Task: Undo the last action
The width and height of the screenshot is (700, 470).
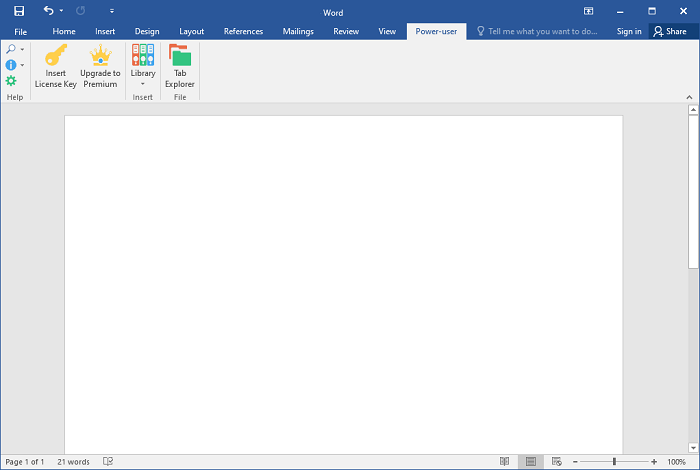Action: (x=48, y=11)
